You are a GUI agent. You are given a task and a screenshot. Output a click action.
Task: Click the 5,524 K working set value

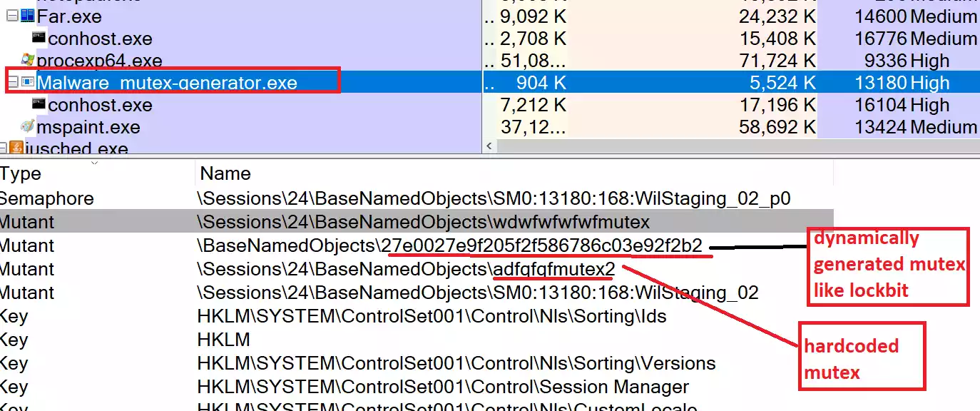[x=782, y=82]
